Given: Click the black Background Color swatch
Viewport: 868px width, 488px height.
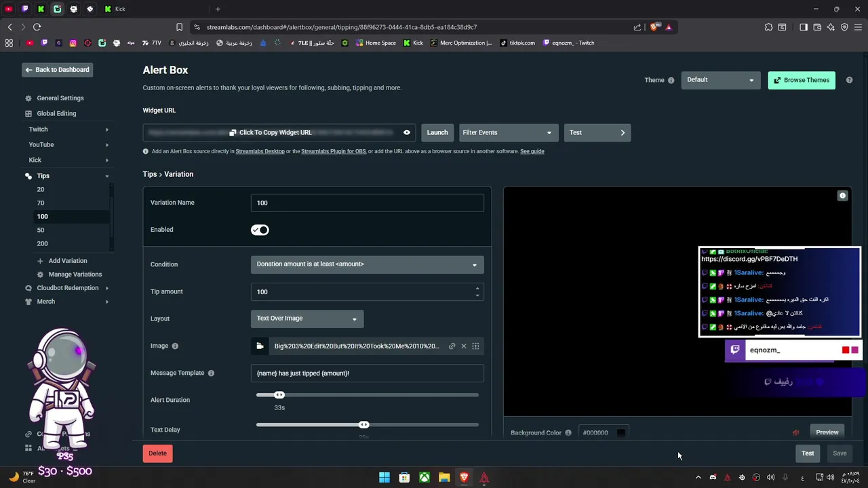Looking at the screenshot, I should pos(620,433).
